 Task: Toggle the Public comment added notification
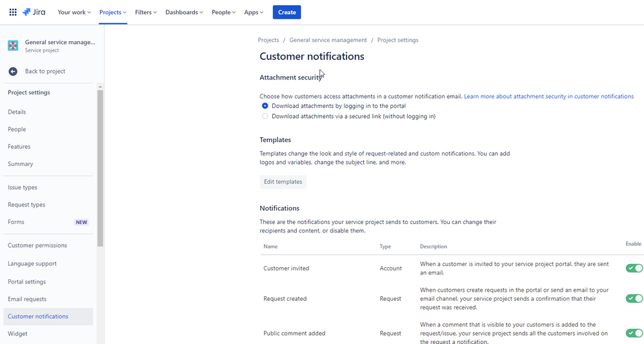(634, 333)
